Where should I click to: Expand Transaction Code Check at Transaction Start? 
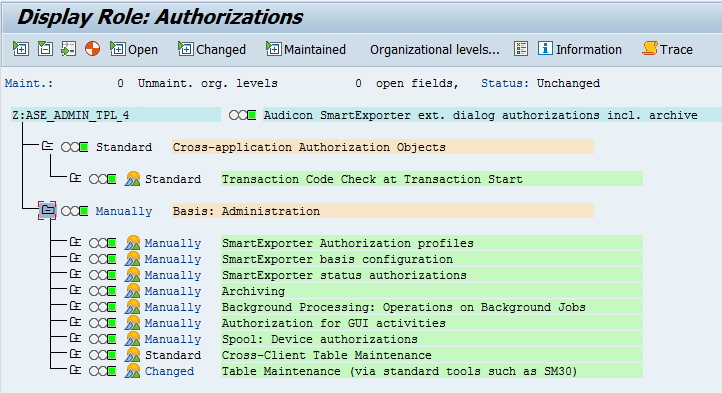pos(76,178)
